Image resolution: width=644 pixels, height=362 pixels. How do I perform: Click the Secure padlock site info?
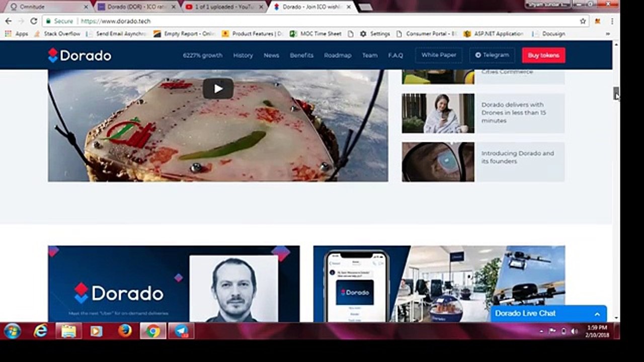pyautogui.click(x=59, y=21)
